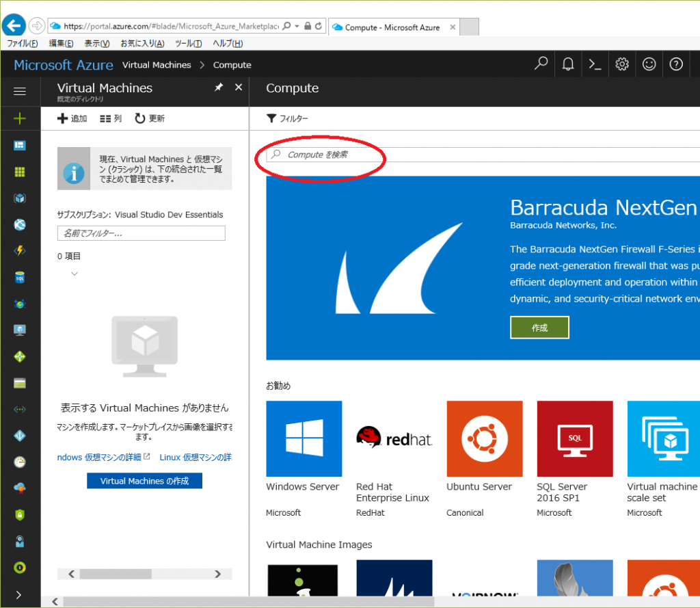Click the Compute breadcrumb
This screenshot has height=608, width=700.
[x=232, y=65]
